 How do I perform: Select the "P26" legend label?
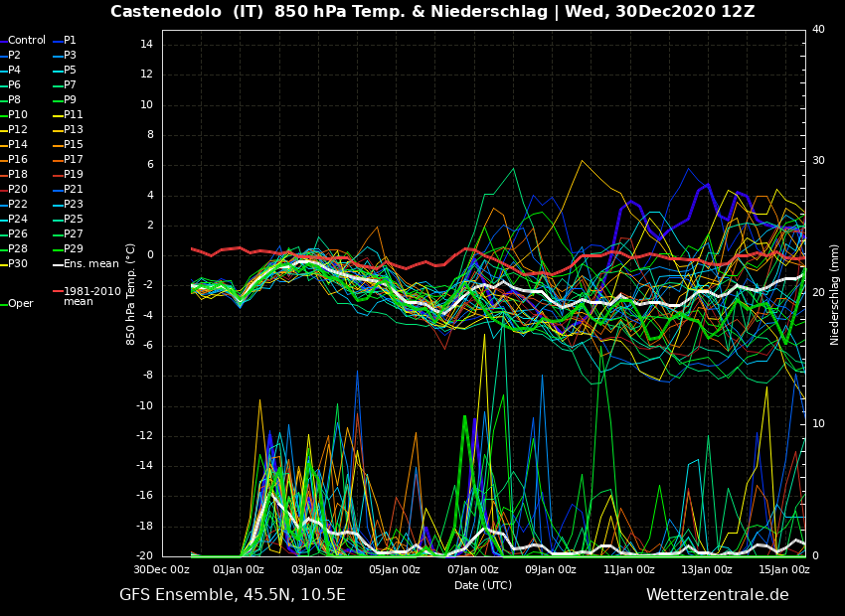click(x=17, y=234)
